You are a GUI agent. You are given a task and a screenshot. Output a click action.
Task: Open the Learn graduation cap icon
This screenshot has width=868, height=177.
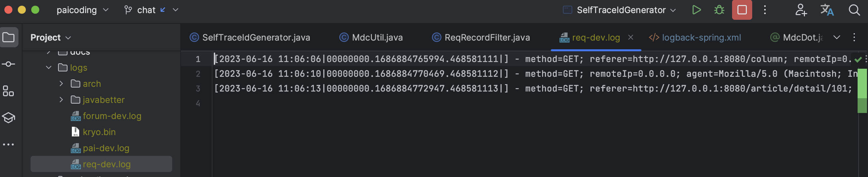click(x=9, y=118)
